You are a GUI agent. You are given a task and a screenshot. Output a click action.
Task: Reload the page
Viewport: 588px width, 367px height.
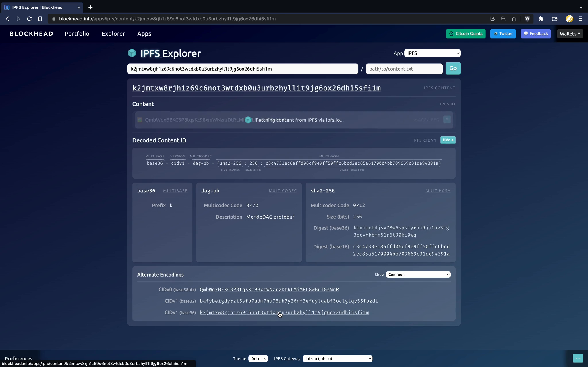[x=29, y=19]
